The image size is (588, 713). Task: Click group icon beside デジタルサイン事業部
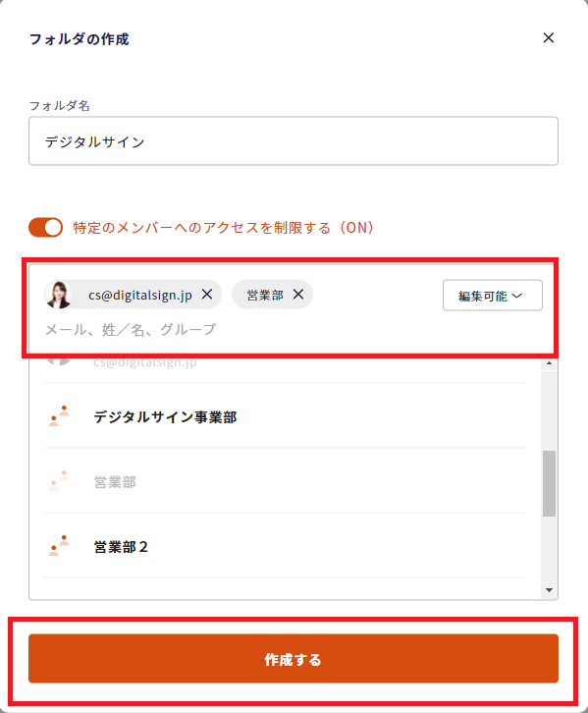pyautogui.click(x=59, y=416)
